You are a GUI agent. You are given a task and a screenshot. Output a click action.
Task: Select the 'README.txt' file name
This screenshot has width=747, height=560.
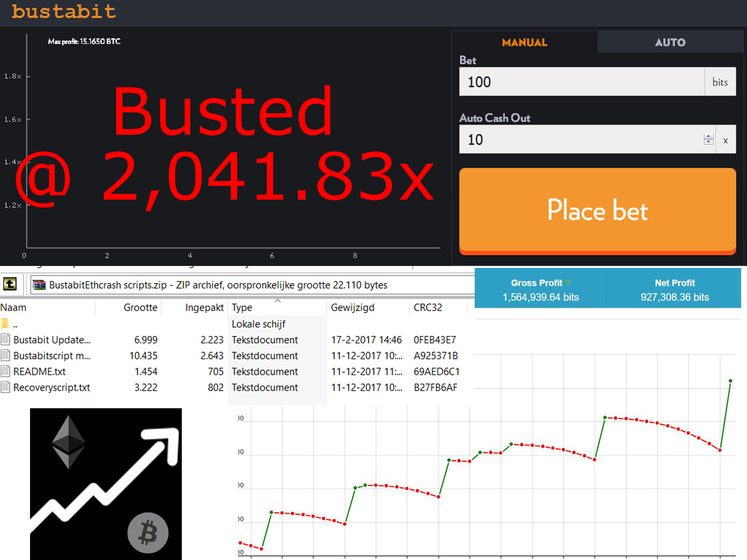40,371
